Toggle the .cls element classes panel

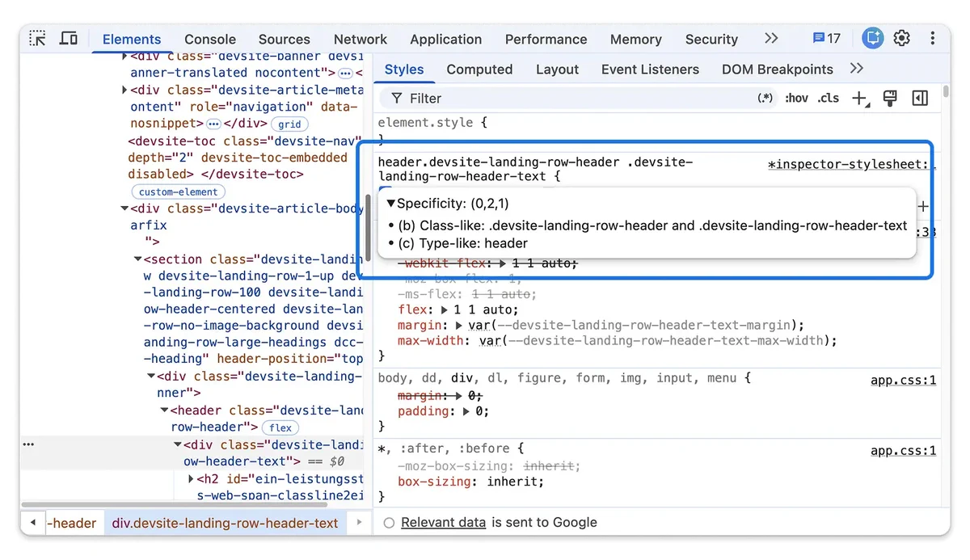829,99
